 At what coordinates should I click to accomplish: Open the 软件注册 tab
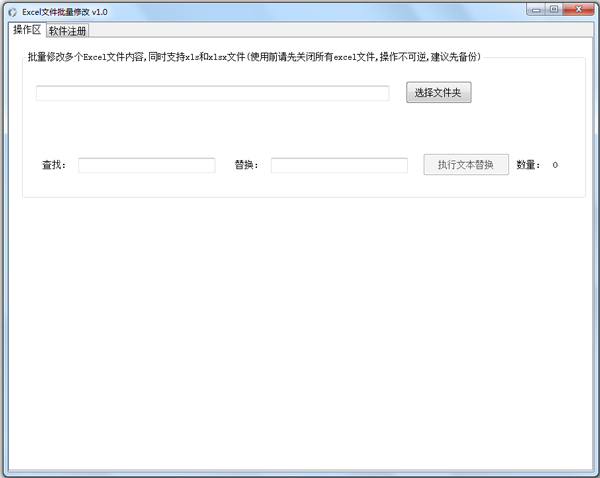tap(68, 31)
